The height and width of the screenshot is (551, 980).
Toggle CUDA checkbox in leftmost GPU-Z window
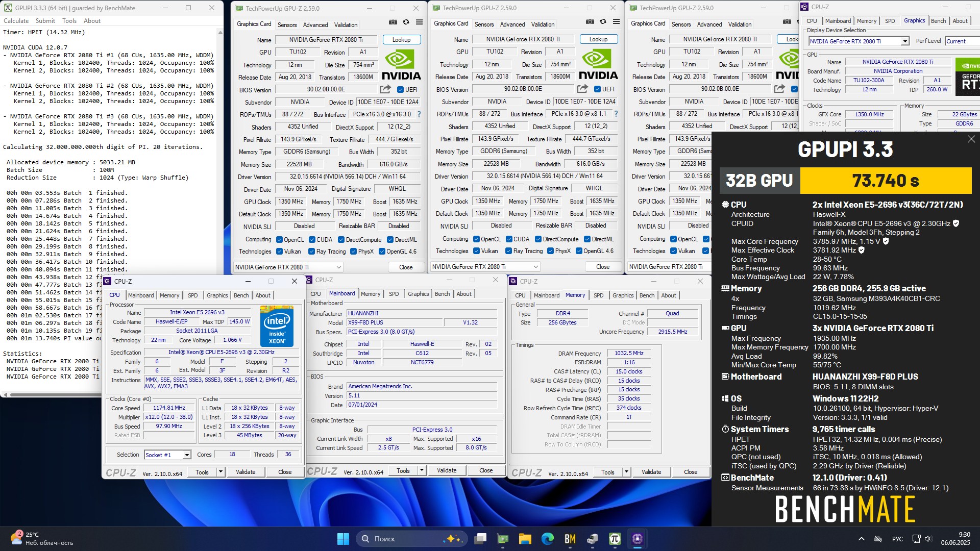coord(311,240)
